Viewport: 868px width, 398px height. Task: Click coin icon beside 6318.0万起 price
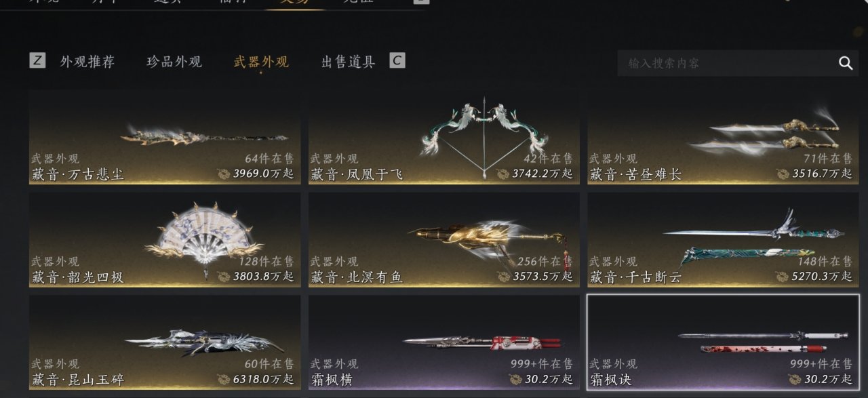(224, 379)
